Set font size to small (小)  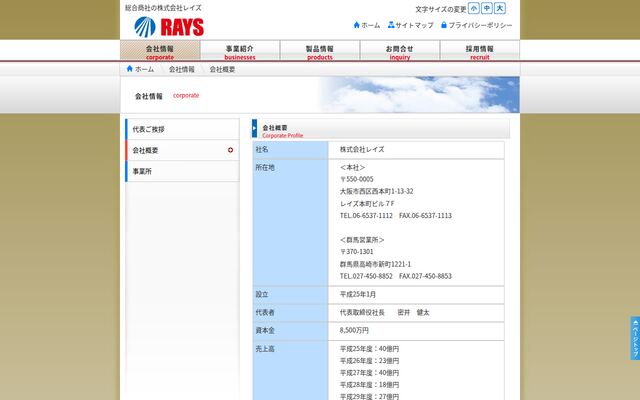click(x=473, y=8)
